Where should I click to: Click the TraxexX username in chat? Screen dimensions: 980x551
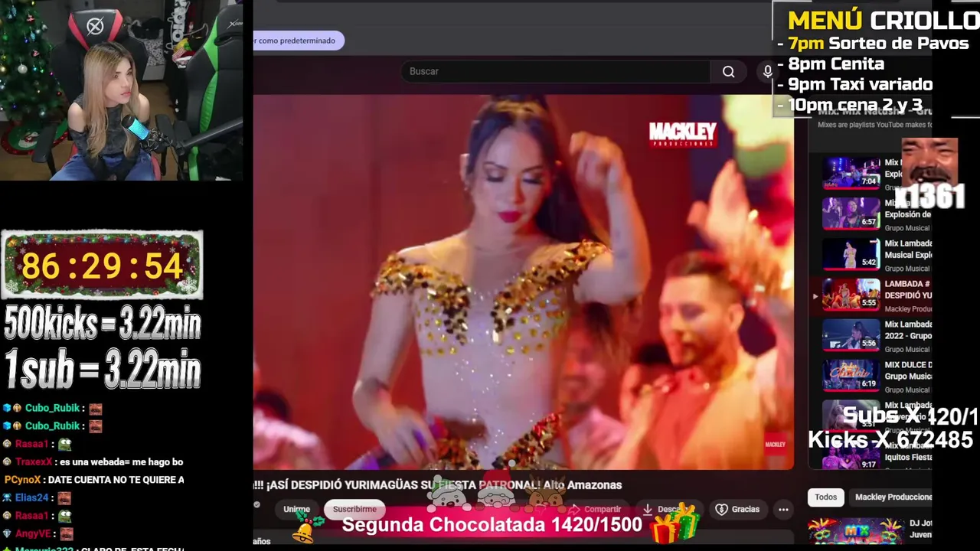[x=34, y=462]
